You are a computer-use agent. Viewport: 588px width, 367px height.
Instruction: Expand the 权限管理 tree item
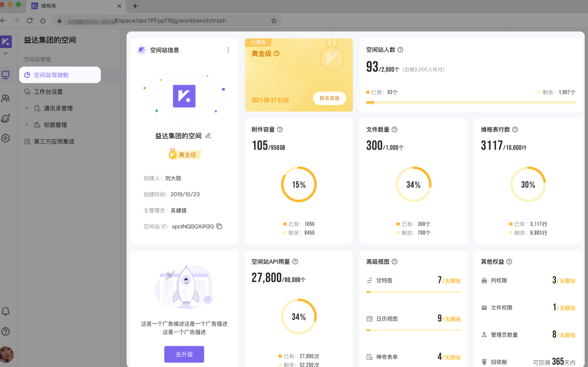(27, 125)
